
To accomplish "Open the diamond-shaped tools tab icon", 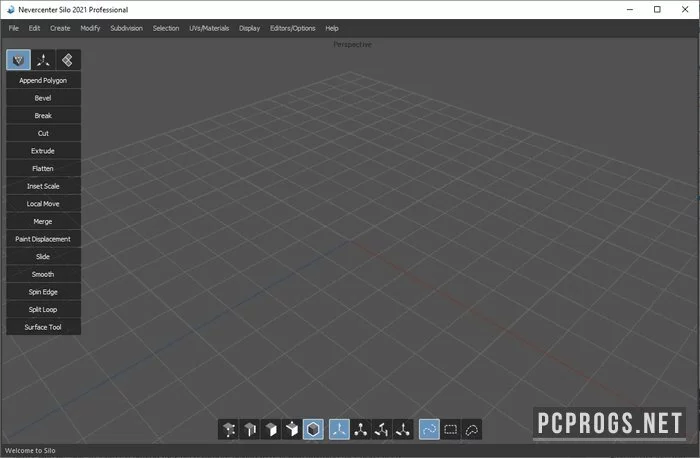I will coord(68,60).
